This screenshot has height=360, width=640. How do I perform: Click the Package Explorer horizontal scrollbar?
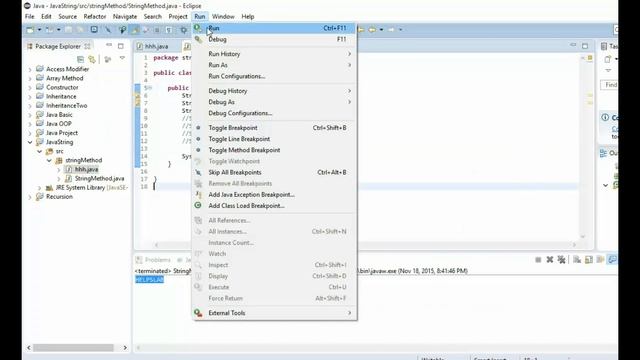tap(73, 348)
